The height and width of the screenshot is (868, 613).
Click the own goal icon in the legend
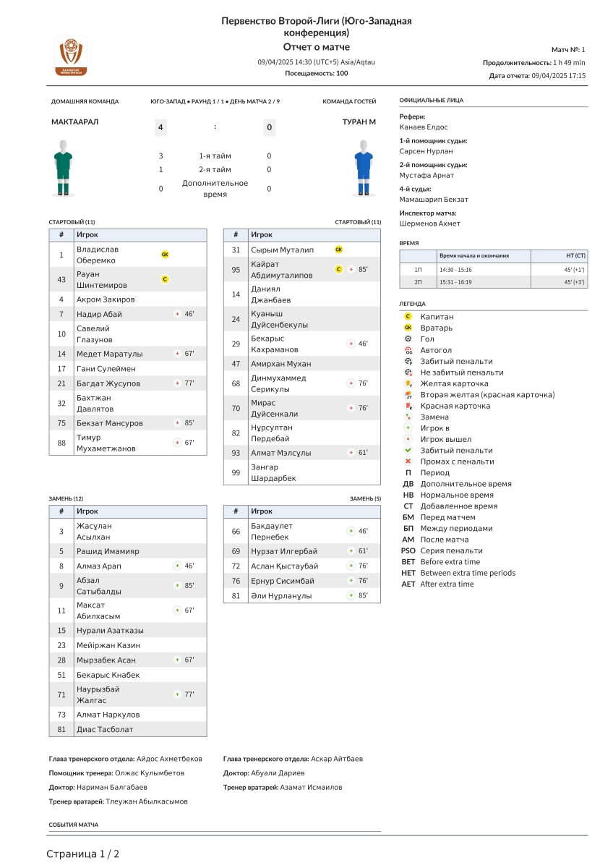click(408, 350)
